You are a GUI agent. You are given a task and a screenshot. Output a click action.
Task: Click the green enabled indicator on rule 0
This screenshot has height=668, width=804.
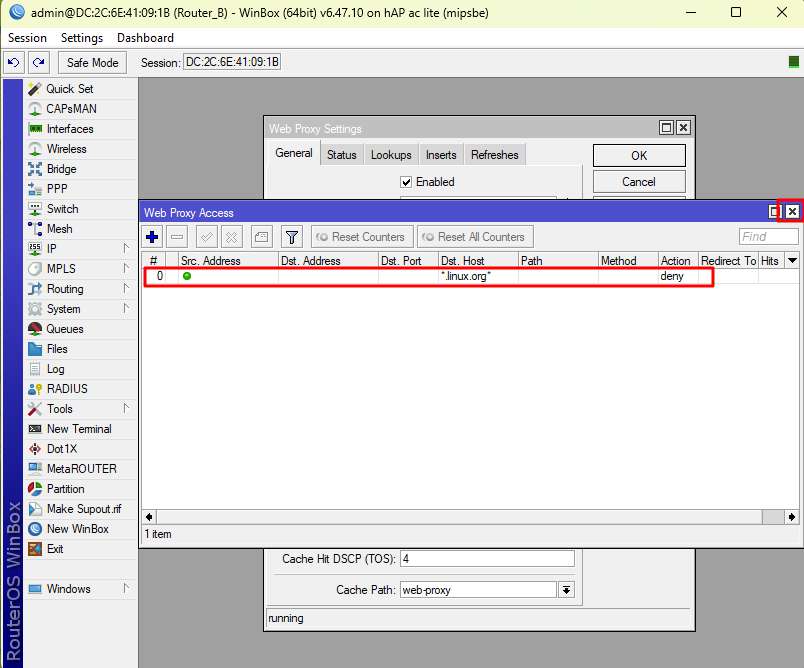(x=187, y=276)
